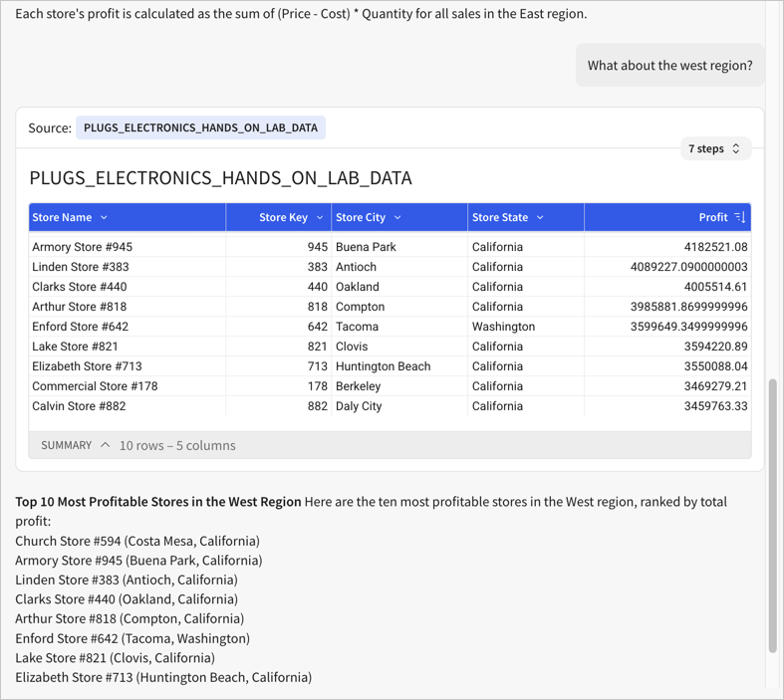The height and width of the screenshot is (700, 784).
Task: Click profit value 4089227.0900000003
Action: (667, 267)
